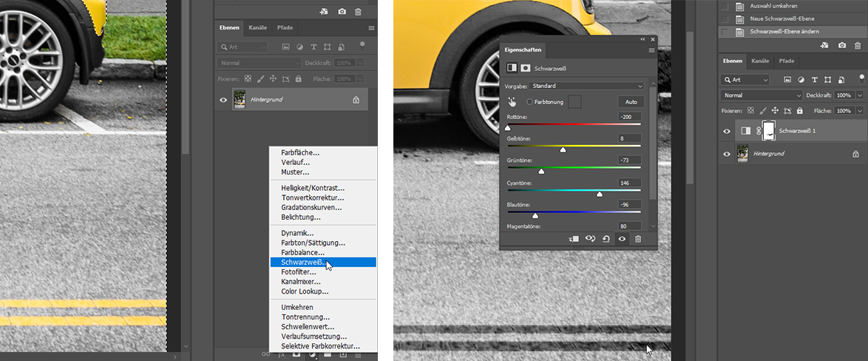Choose Schwarzweiß... from the adjustment menu
Screen dimensions: 868x361
click(323, 263)
